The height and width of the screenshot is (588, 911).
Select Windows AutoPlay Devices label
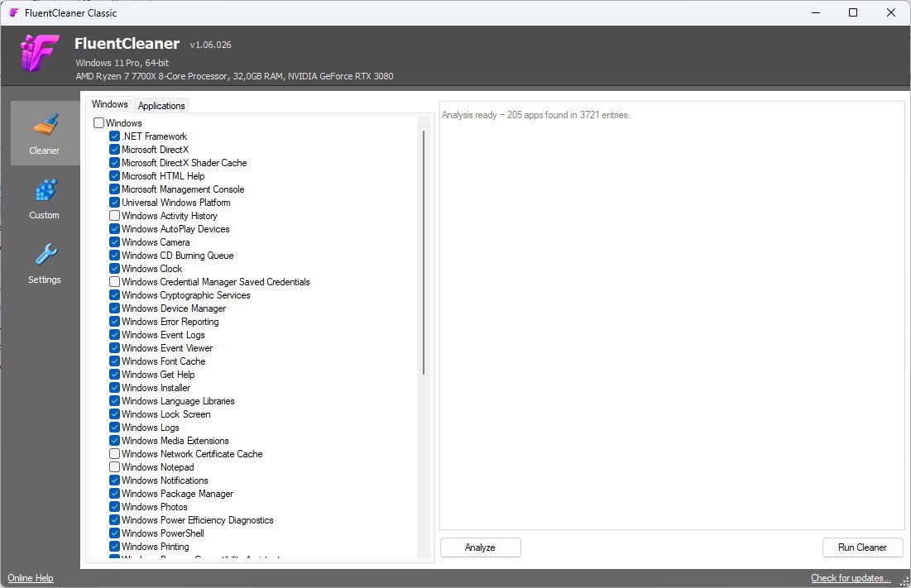(x=175, y=229)
